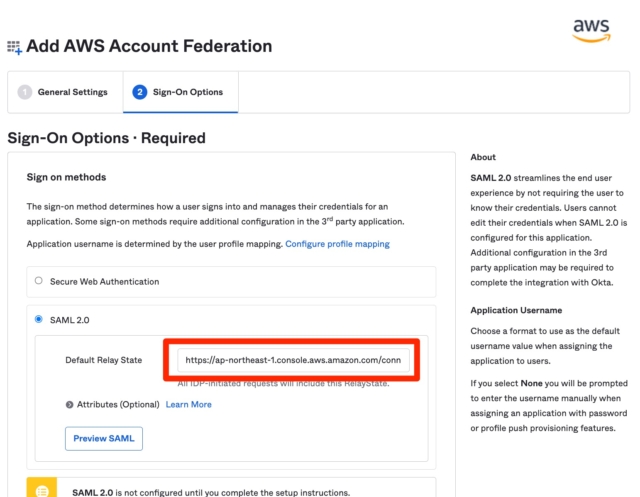Expand the Attributes (Optional) section
Viewport: 640px width, 497px height.
(69, 405)
